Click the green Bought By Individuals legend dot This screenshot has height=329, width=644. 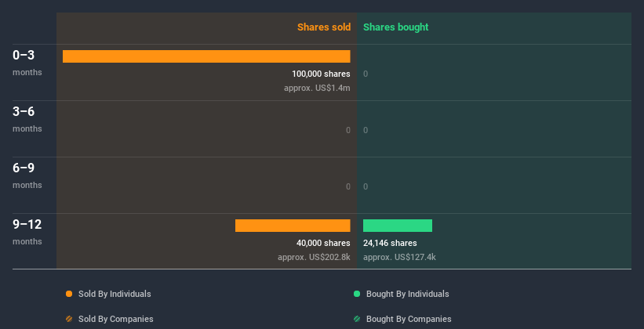click(357, 294)
